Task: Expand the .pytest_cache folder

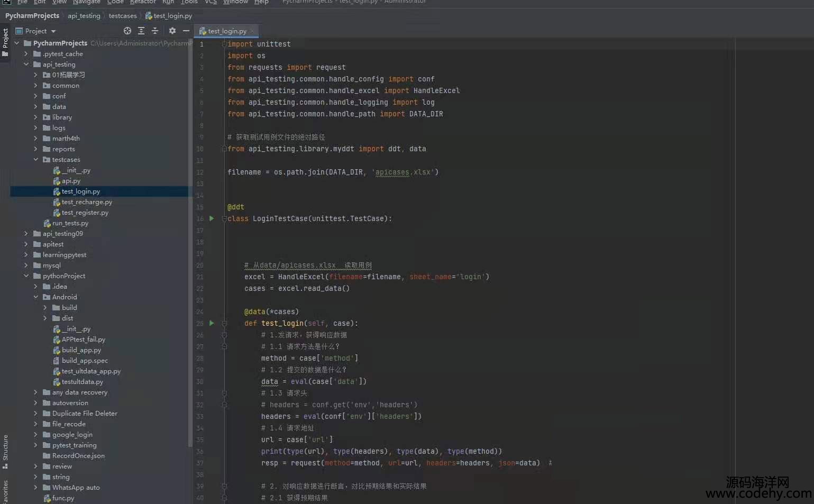Action: tap(26, 54)
